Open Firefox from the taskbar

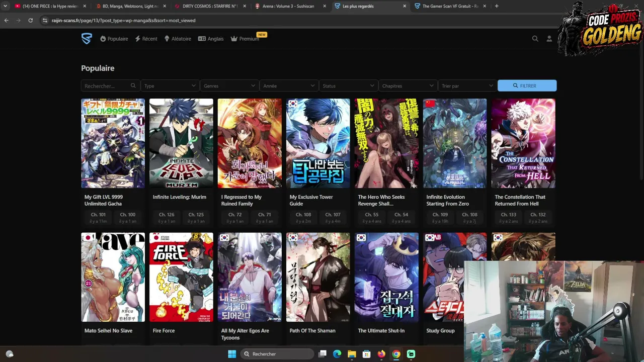click(381, 354)
